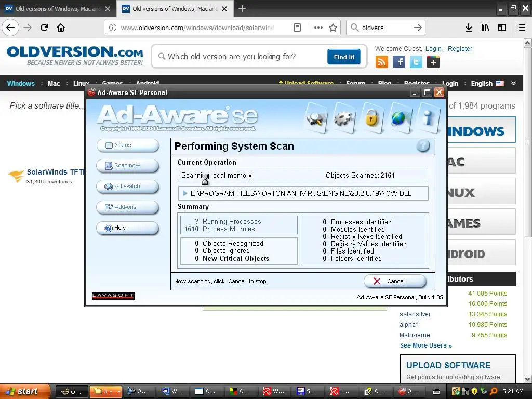The width and height of the screenshot is (532, 399).
Task: Click the safarisilver user link
Action: (415, 314)
